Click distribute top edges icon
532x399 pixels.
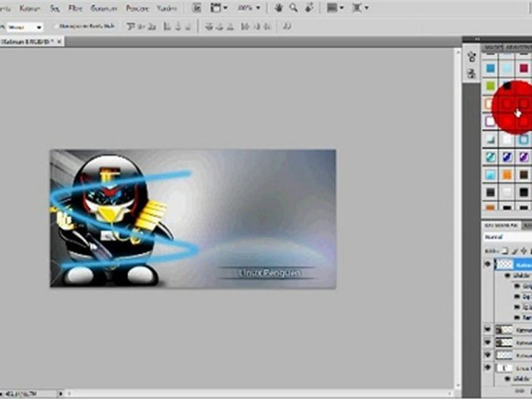209,27
